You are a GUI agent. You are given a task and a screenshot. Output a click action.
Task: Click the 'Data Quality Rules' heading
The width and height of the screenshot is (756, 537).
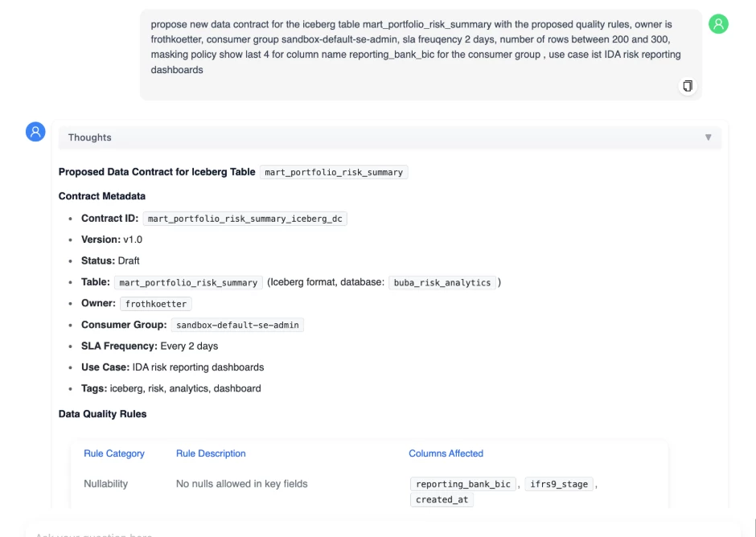103,414
